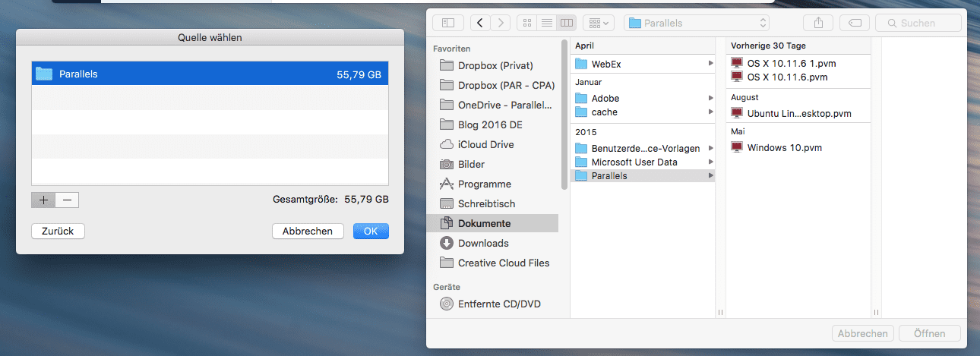Expand Benutzerde…ce-Vorlagen via its arrow
The image size is (980, 356).
point(710,148)
